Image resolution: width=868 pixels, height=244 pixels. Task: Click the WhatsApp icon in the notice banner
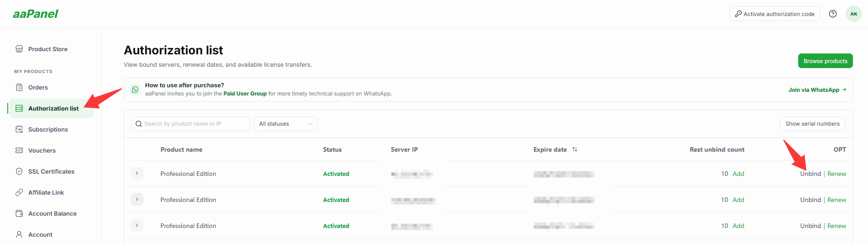[135, 90]
